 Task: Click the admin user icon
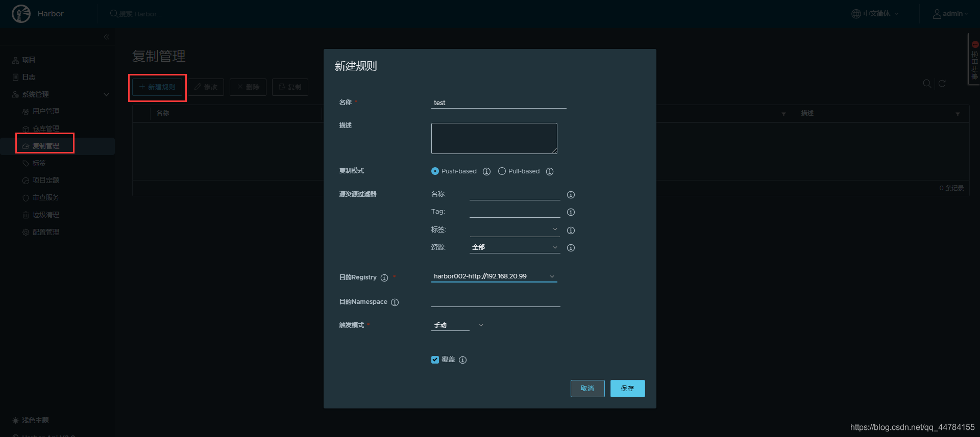[x=937, y=14]
